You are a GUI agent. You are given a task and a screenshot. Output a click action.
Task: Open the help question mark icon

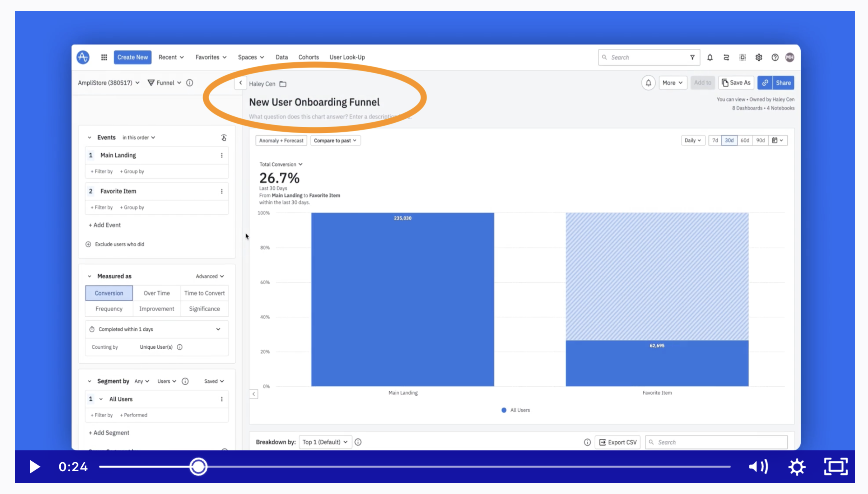tap(775, 57)
